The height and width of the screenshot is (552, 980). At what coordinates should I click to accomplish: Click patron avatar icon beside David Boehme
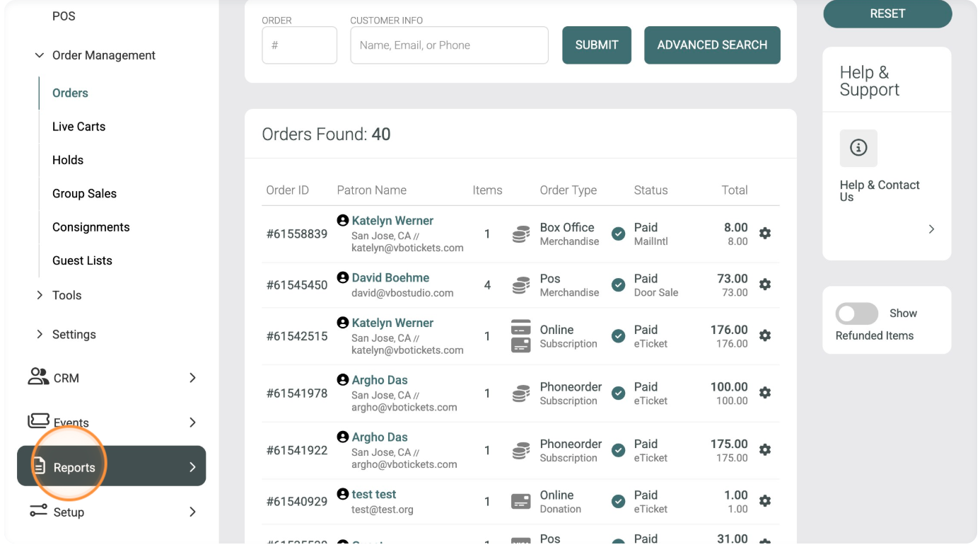click(343, 277)
